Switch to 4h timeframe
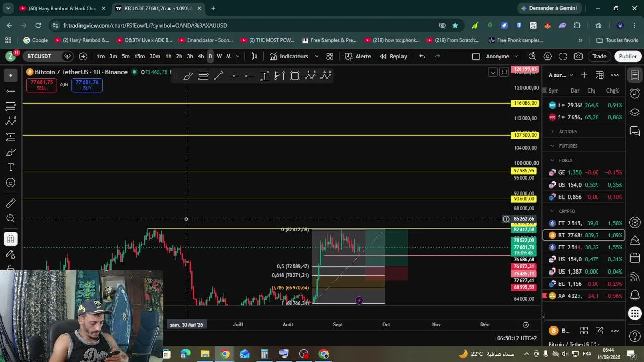 [x=201, y=56]
